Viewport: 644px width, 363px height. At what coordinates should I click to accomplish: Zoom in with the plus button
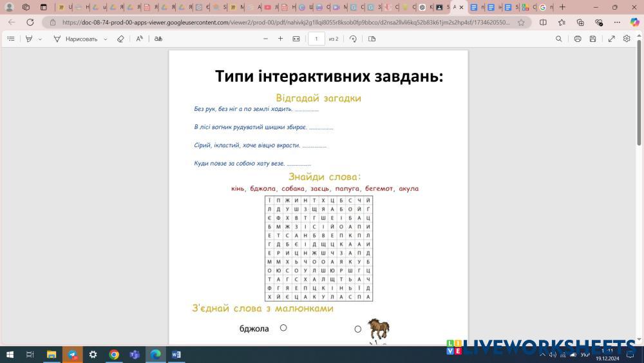click(x=280, y=39)
